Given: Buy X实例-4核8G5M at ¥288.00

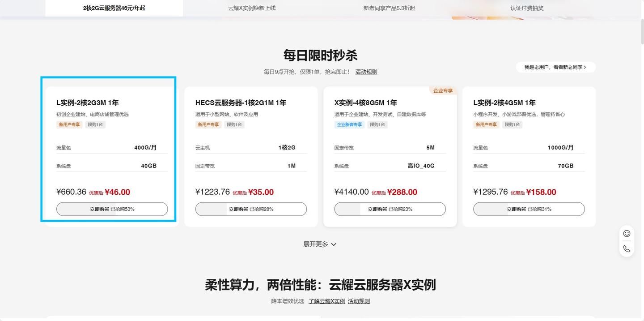Looking at the screenshot, I should [x=390, y=209].
